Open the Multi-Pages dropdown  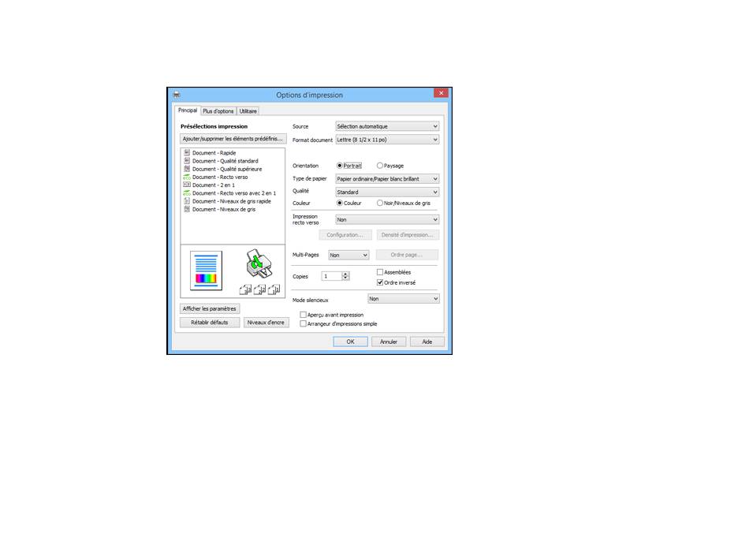pos(348,255)
